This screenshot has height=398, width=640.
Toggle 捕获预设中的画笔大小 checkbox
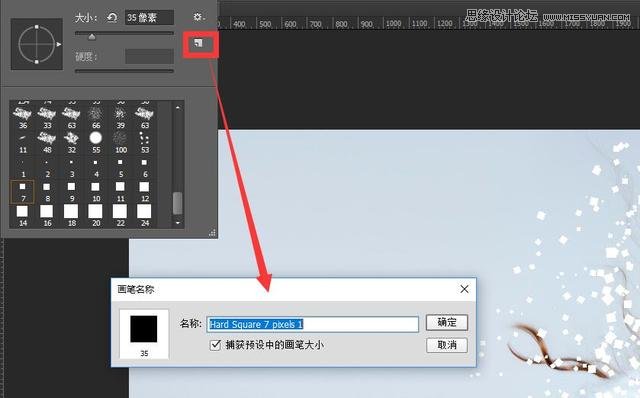[x=215, y=345]
